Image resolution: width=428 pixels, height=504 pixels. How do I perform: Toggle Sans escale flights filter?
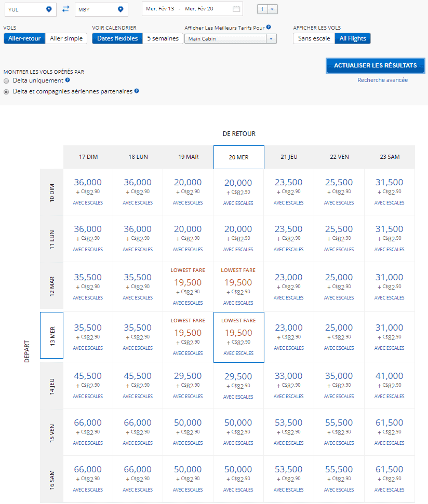pyautogui.click(x=314, y=38)
